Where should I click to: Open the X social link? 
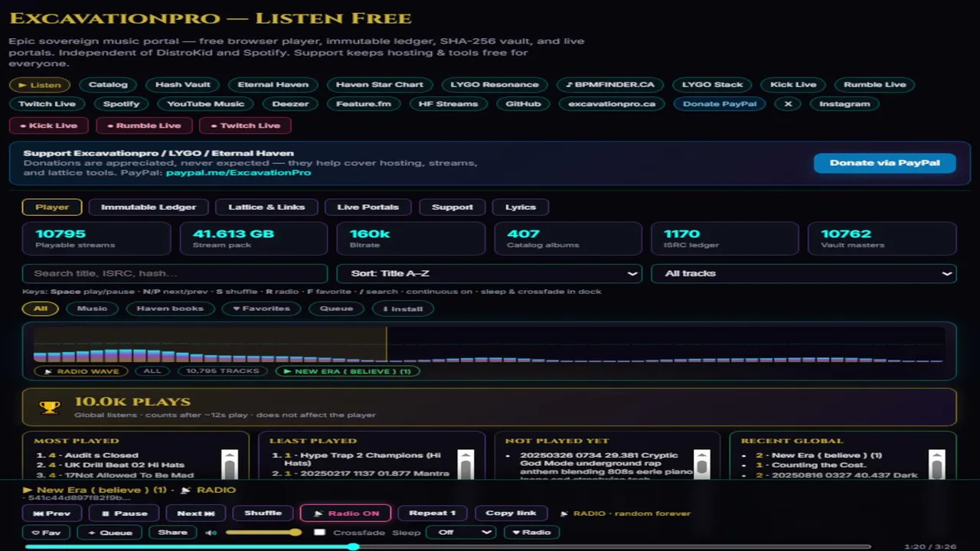(788, 104)
